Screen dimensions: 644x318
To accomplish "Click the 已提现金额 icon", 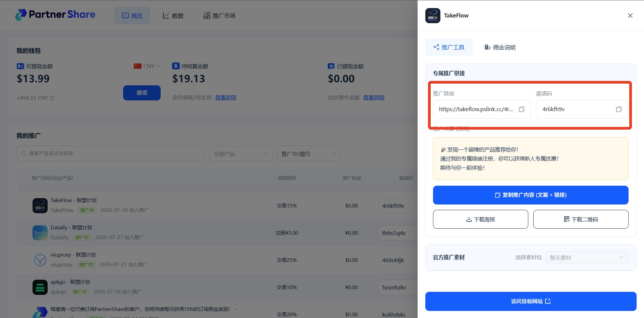I will (x=331, y=66).
